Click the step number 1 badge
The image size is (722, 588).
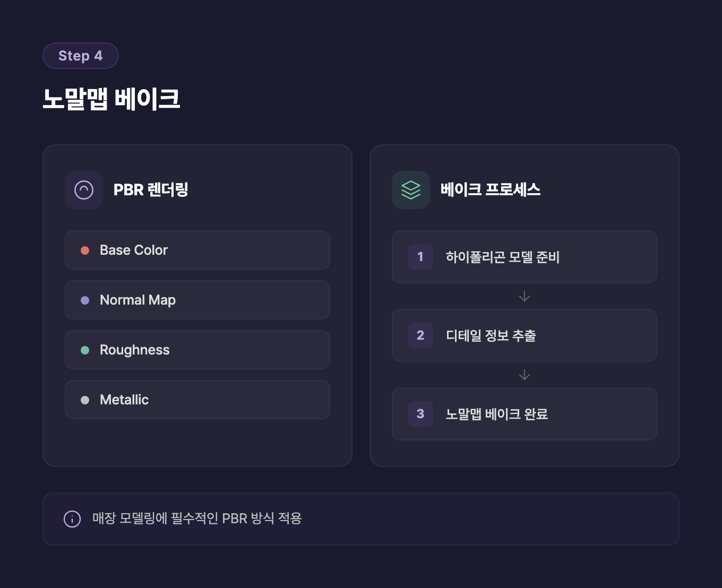[420, 257]
